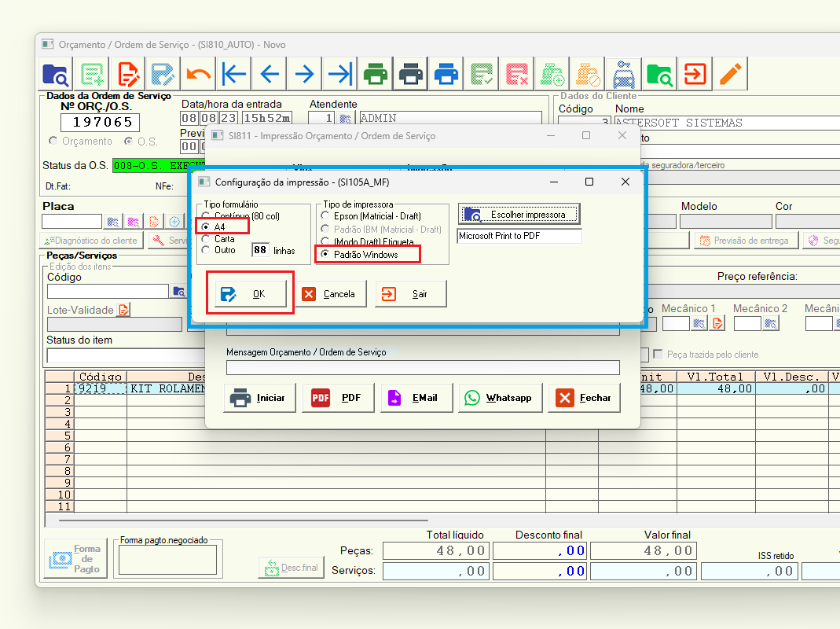Click the Status do item field
Viewport: 840px width, 629px height.
126,355
